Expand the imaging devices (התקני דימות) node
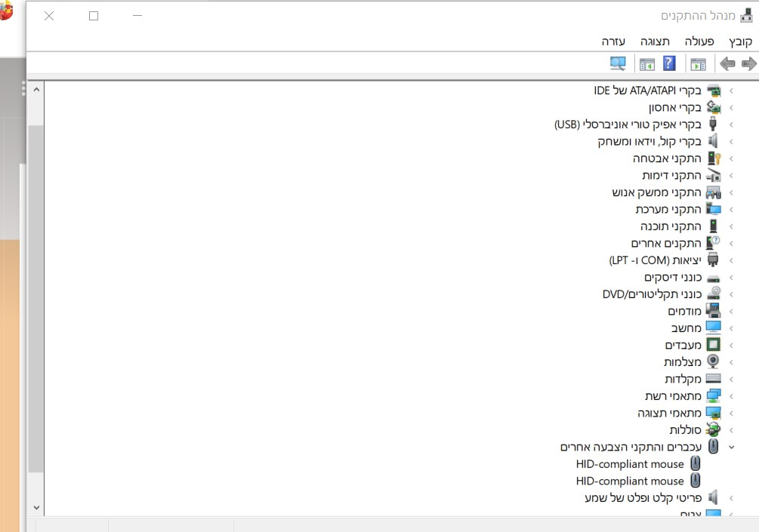This screenshot has width=759, height=532. pos(731,176)
